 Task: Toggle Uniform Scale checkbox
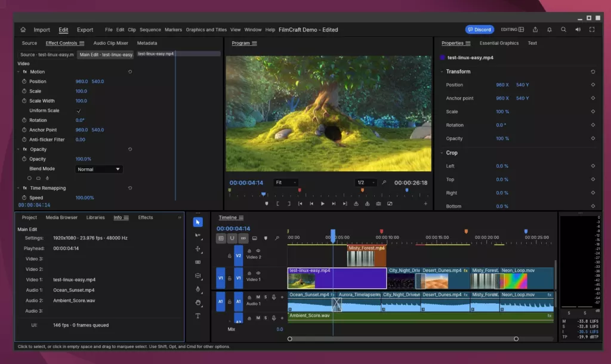pos(79,110)
